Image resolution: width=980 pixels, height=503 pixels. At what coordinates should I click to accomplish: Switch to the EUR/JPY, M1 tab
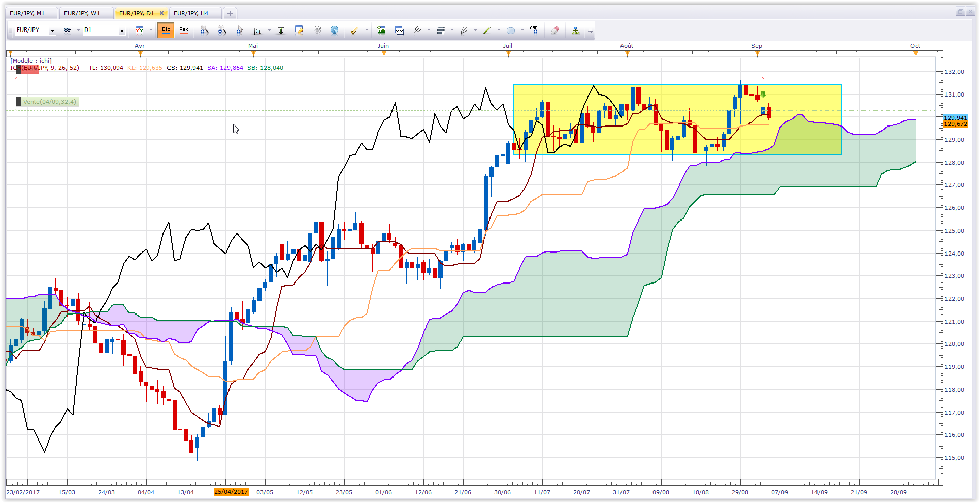click(31, 13)
